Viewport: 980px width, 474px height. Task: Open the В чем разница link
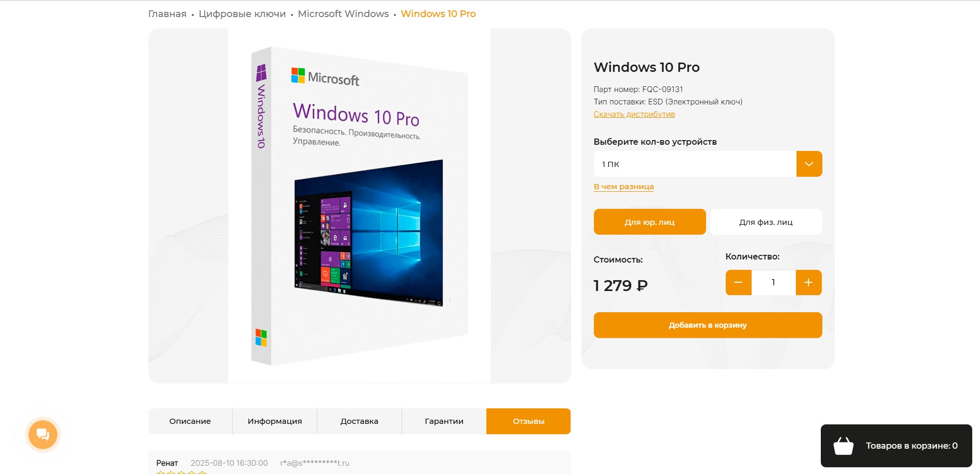(623, 187)
